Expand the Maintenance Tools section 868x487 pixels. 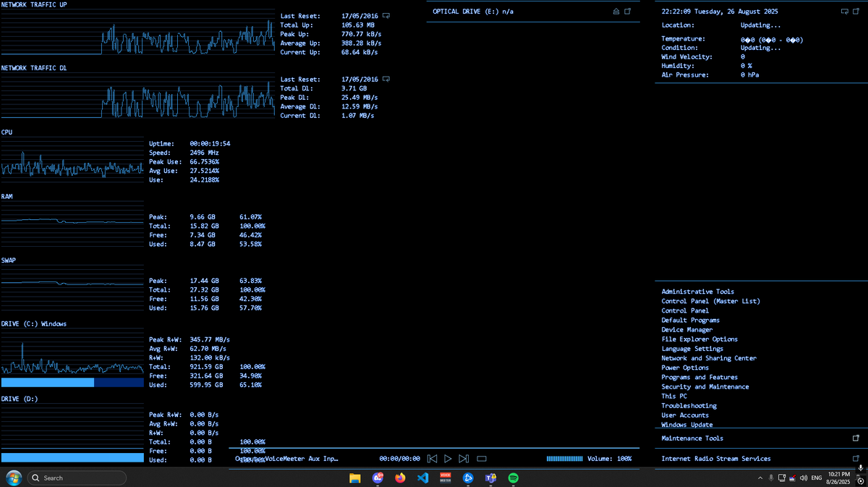point(692,439)
